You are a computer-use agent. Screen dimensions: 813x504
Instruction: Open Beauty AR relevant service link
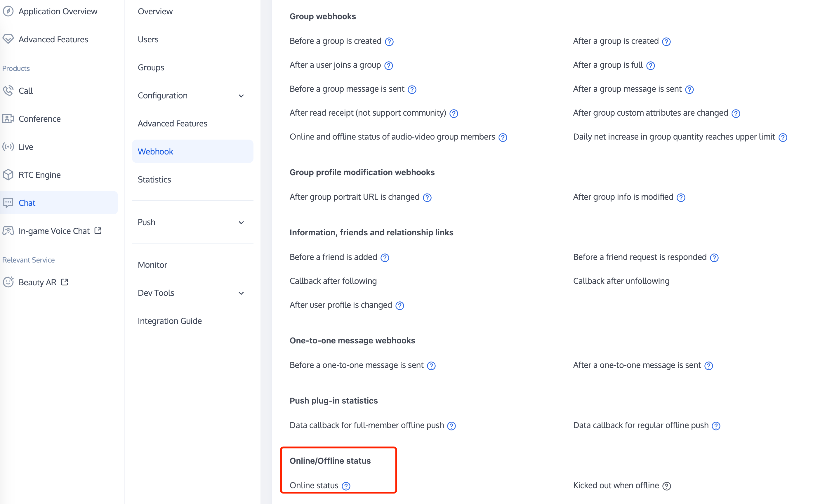[37, 282]
